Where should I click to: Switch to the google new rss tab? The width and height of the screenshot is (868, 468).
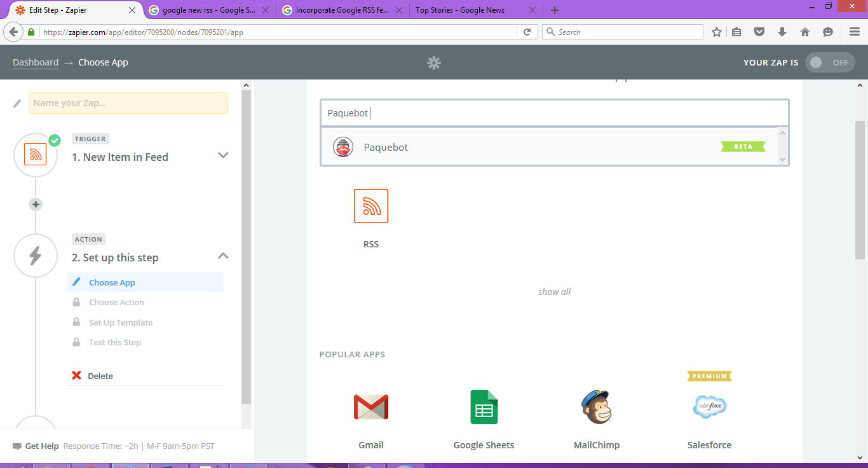pyautogui.click(x=208, y=10)
